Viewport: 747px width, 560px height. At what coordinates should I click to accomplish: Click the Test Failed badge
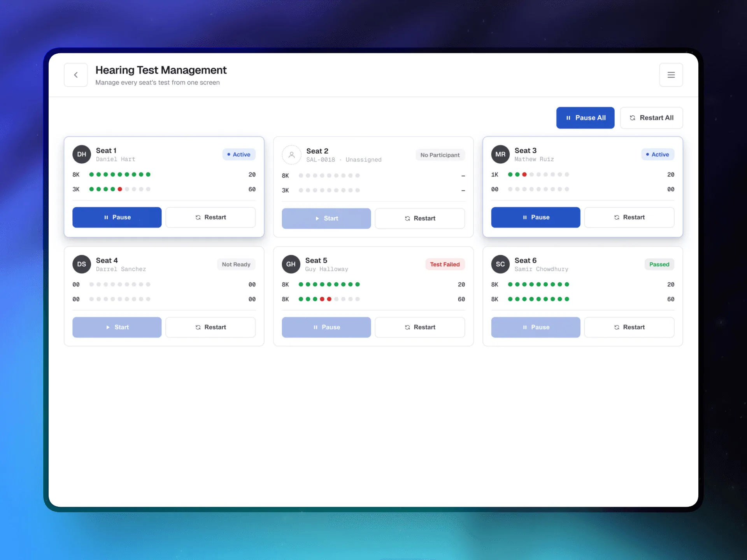pyautogui.click(x=445, y=264)
